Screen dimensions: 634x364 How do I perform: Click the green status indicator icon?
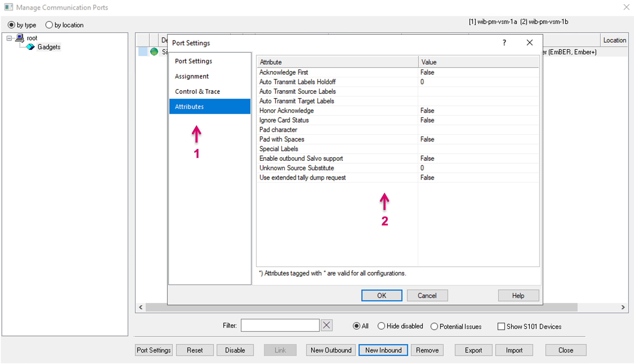pos(154,52)
